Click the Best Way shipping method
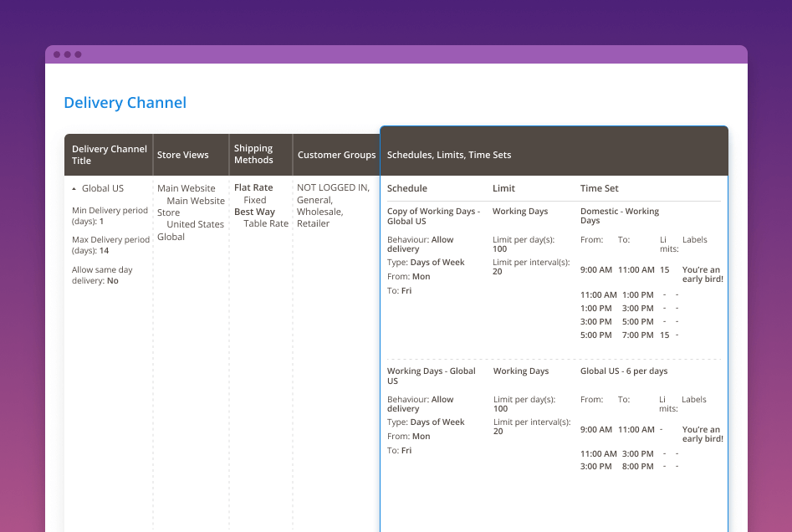The image size is (792, 532). point(254,212)
